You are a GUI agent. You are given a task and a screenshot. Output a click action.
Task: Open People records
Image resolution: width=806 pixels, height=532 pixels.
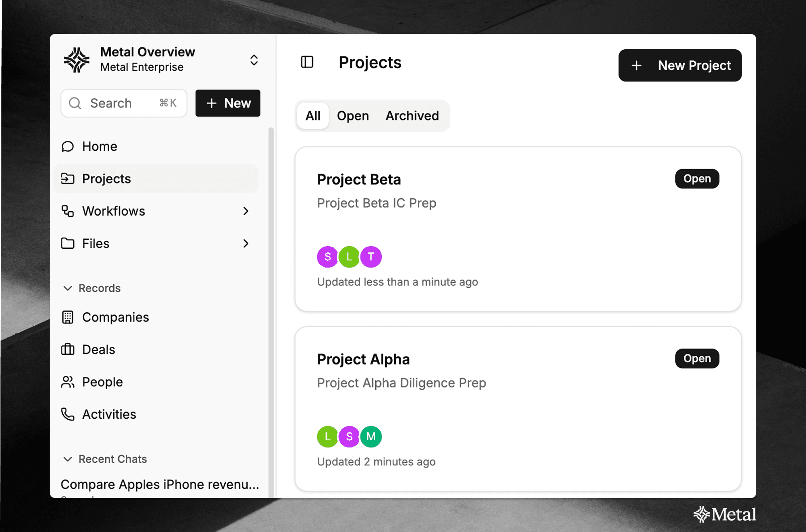(x=156, y=382)
